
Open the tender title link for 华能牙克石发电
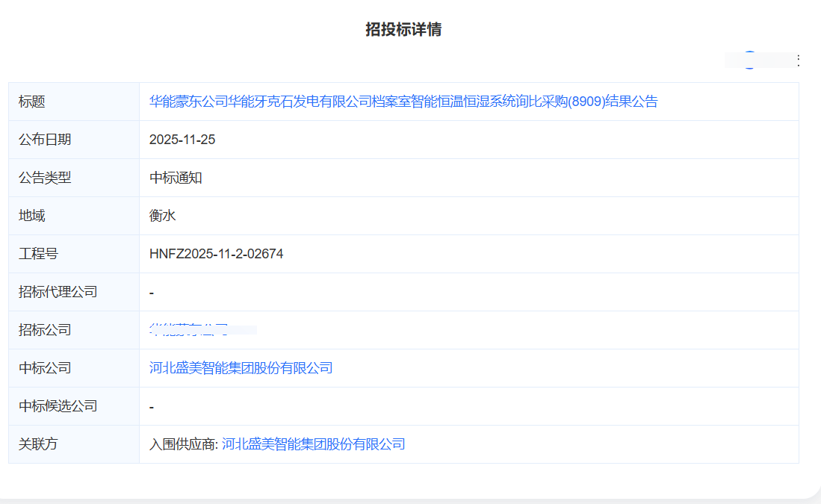click(x=402, y=101)
